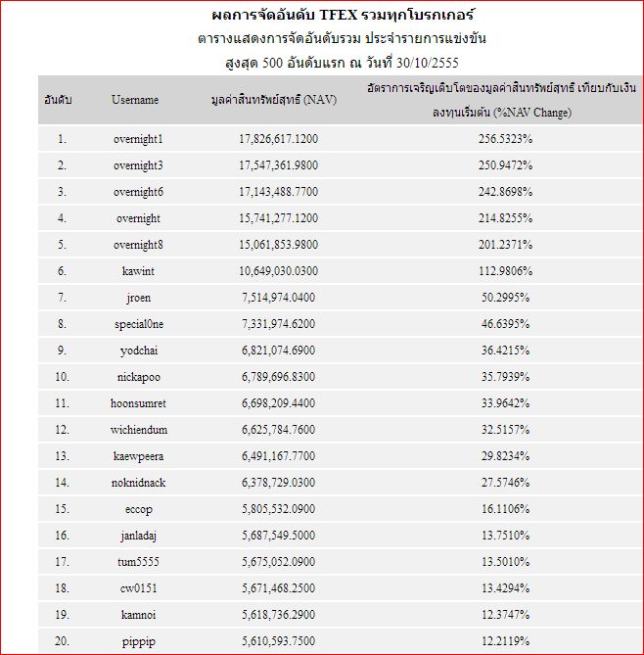The width and height of the screenshot is (644, 655).
Task: Click the rank number 10. cell
Action: point(62,377)
